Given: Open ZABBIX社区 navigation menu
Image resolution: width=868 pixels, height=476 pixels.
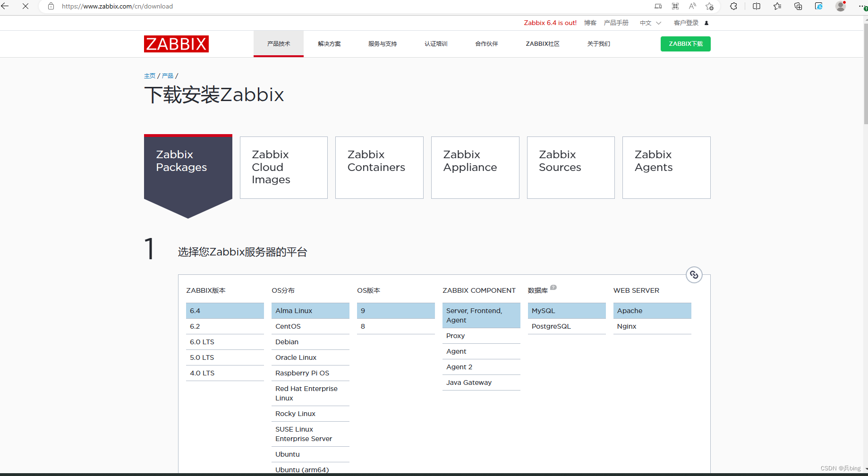Looking at the screenshot, I should point(543,43).
